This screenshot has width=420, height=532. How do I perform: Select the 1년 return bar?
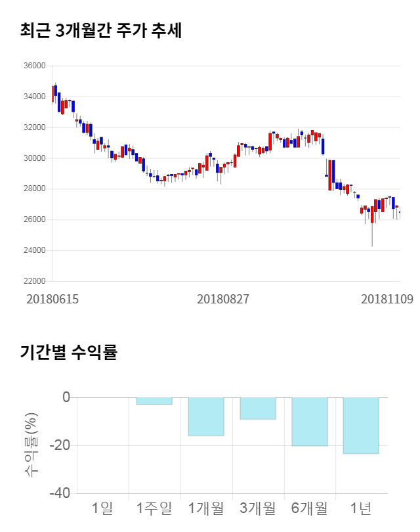(361, 426)
